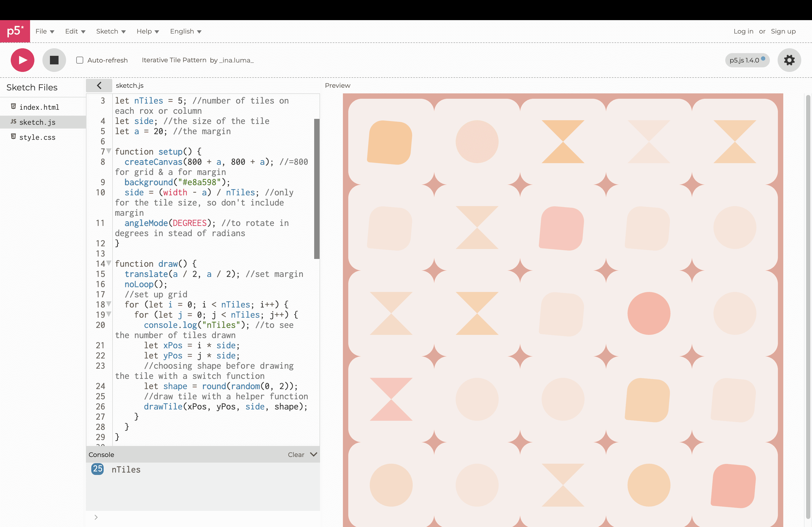Screen dimensions: 812x527
Task: Clear the console output
Action: click(x=295, y=455)
